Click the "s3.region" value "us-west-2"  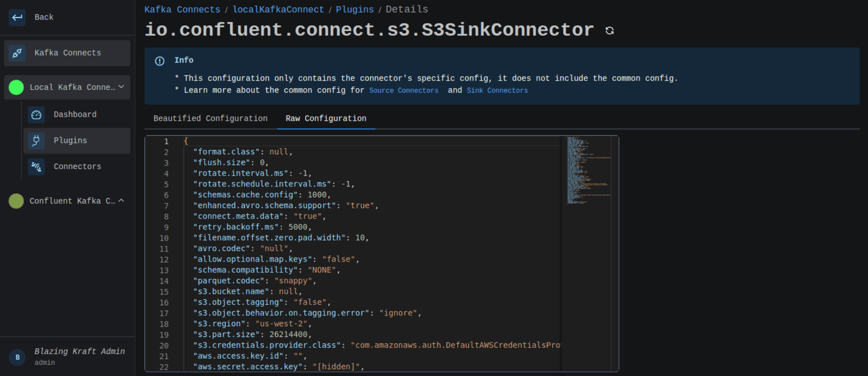click(x=282, y=324)
